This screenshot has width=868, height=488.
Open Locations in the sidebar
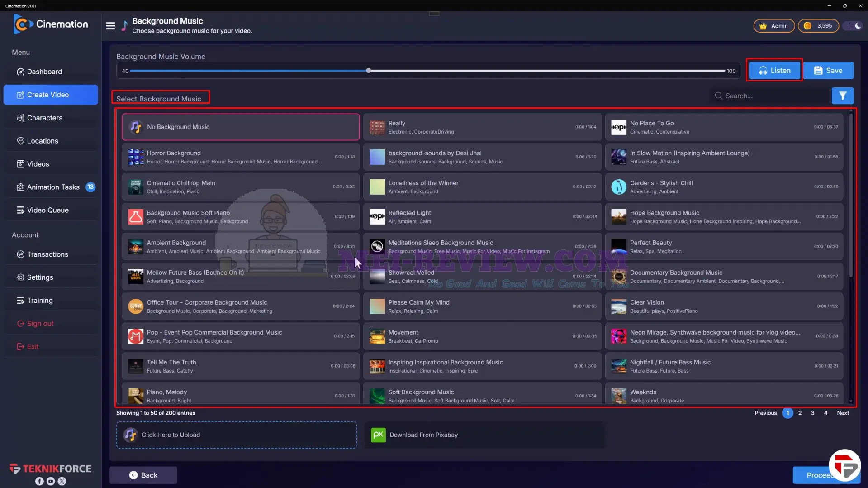(51, 141)
